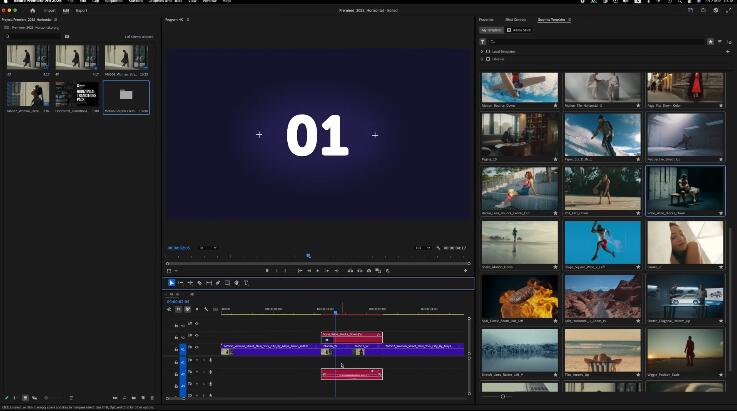Select the Pen tool
This screenshot has height=411, width=737.
218,283
